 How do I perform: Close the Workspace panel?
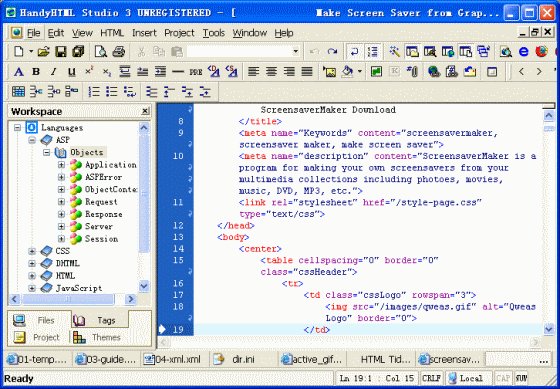click(x=145, y=111)
